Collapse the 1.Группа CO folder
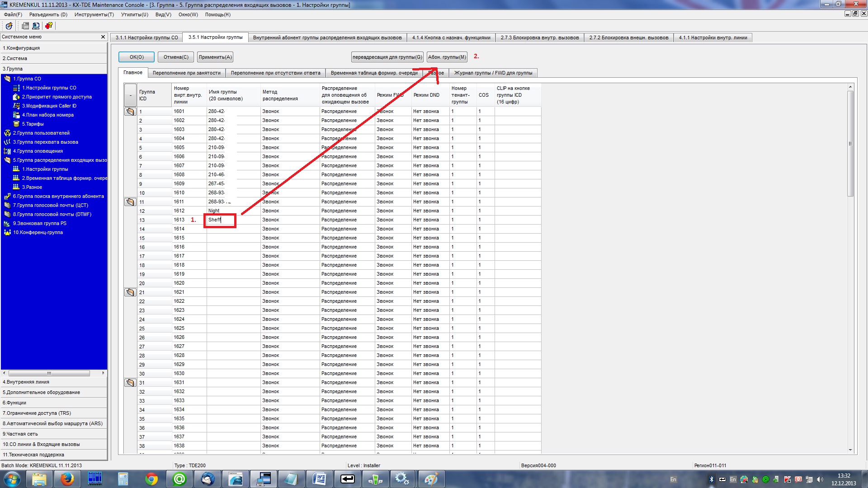This screenshot has height=488, width=868. (7, 79)
